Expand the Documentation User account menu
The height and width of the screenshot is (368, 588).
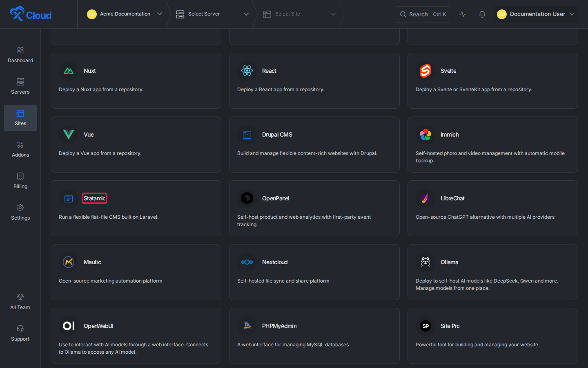point(536,14)
